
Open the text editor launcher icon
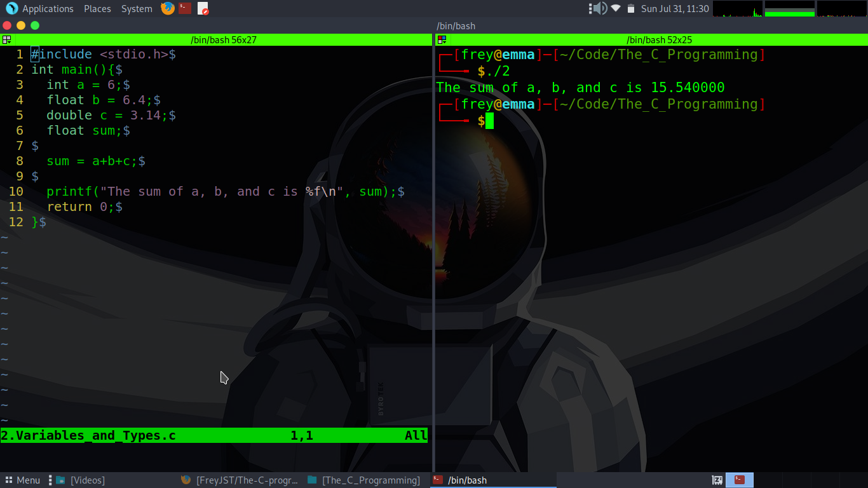pos(203,8)
